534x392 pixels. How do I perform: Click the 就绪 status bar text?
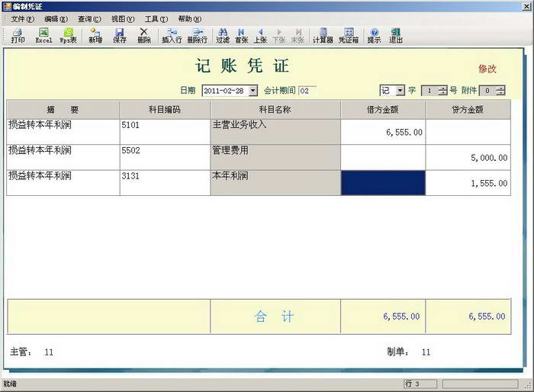10,384
